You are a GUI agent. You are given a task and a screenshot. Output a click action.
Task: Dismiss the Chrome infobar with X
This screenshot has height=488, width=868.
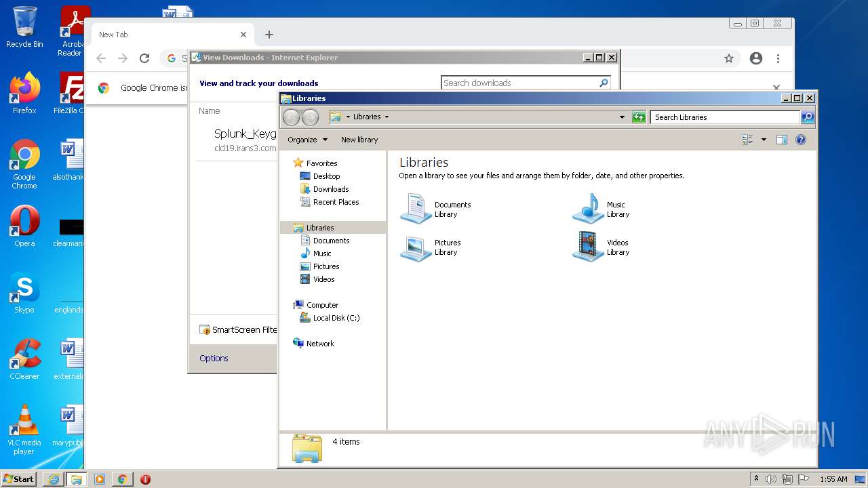pyautogui.click(x=776, y=87)
